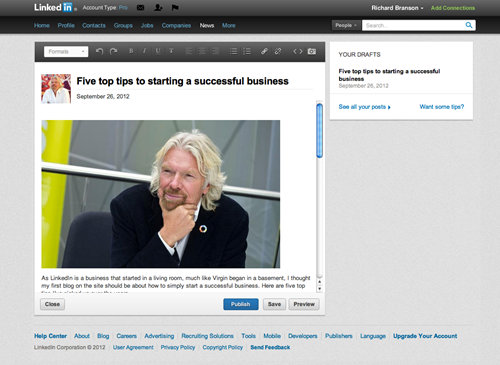
Task: Insert an image with the camera icon
Action: click(x=312, y=51)
